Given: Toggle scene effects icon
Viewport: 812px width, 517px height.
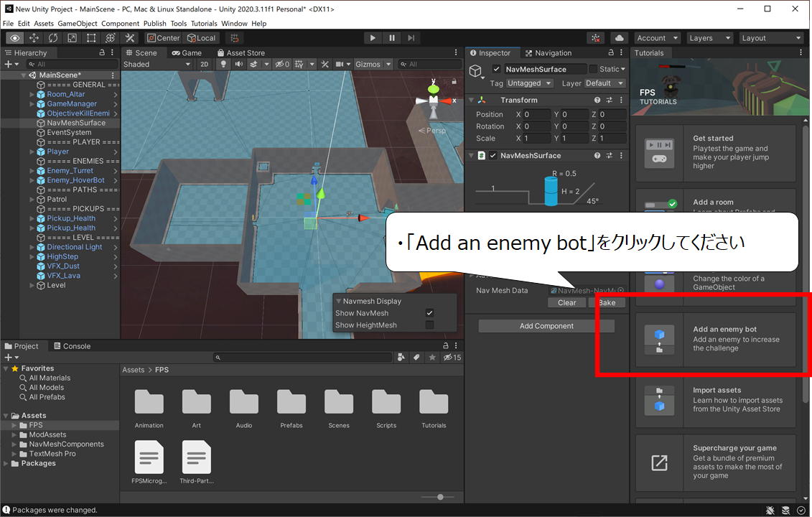Looking at the screenshot, I should tap(253, 64).
